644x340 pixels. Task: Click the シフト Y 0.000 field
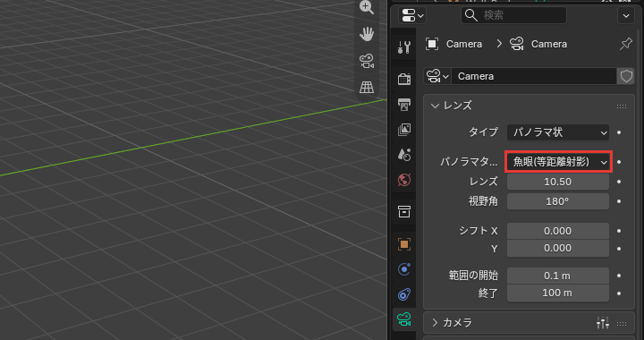[558, 249]
